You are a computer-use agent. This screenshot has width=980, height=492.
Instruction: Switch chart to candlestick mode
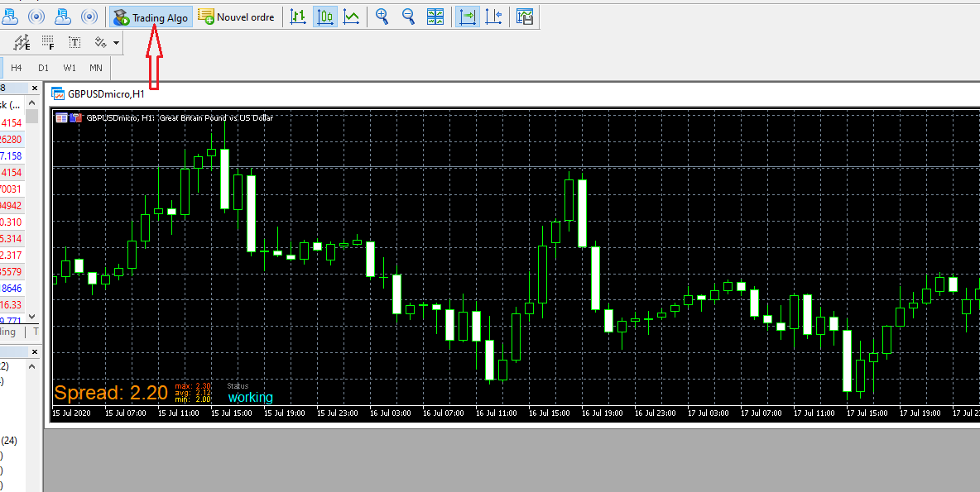(325, 17)
